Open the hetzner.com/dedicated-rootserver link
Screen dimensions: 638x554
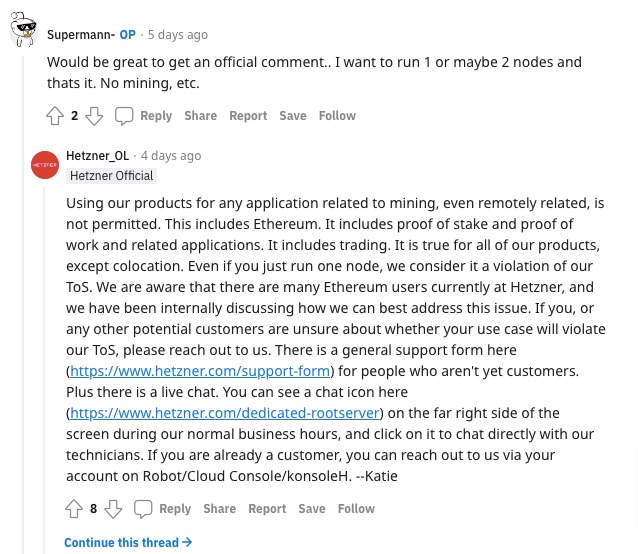click(x=225, y=413)
